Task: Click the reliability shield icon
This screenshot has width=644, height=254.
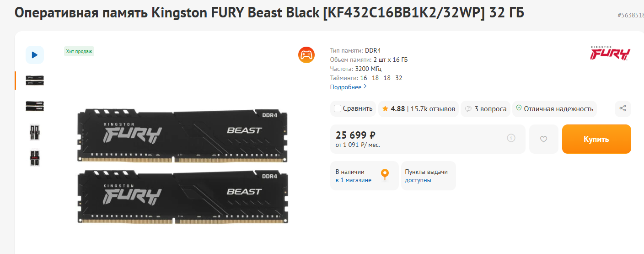Action: tap(519, 108)
